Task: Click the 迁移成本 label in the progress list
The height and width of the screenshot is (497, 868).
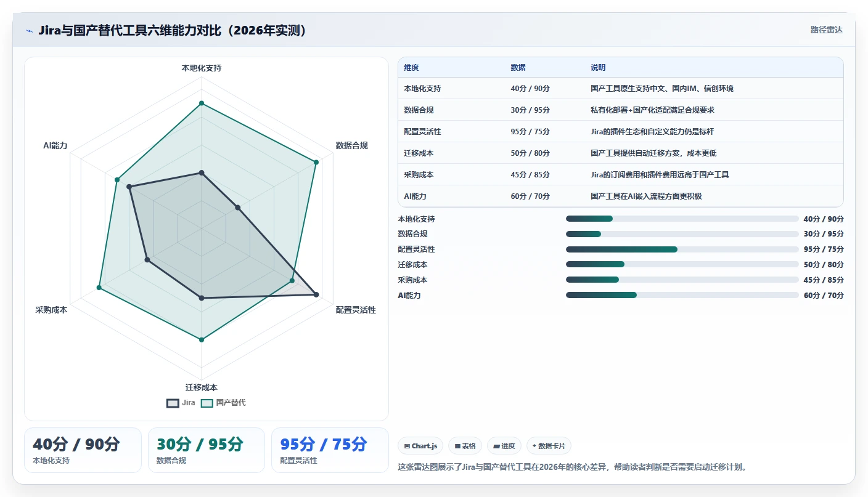Action: (412, 265)
